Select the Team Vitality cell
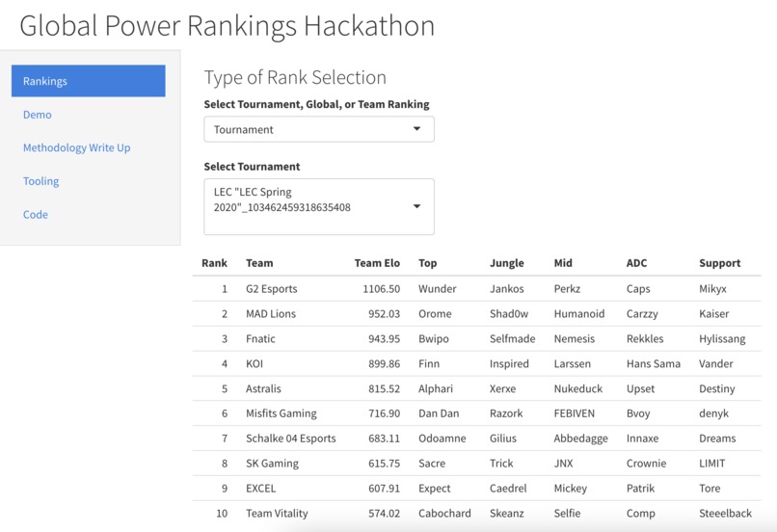Screen dimensions: 777x532 [277, 513]
